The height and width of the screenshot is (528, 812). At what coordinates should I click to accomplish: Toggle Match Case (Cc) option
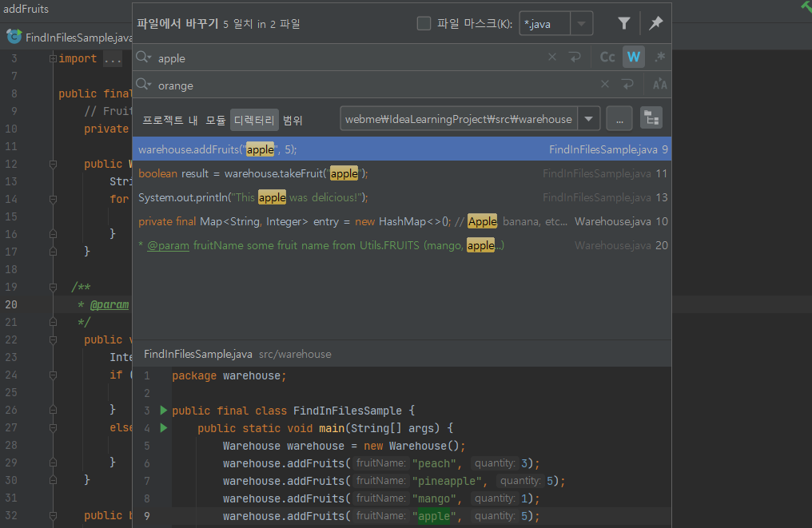coord(607,57)
